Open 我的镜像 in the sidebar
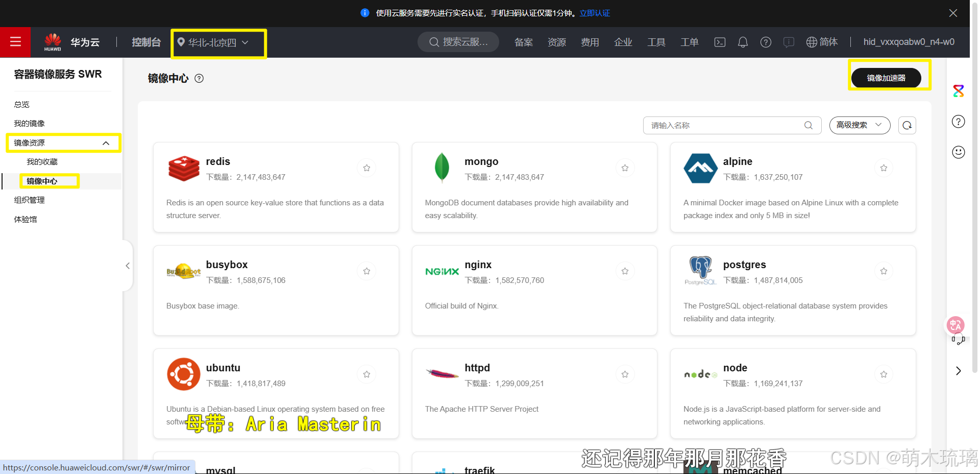Viewport: 980px width, 474px height. pos(30,124)
